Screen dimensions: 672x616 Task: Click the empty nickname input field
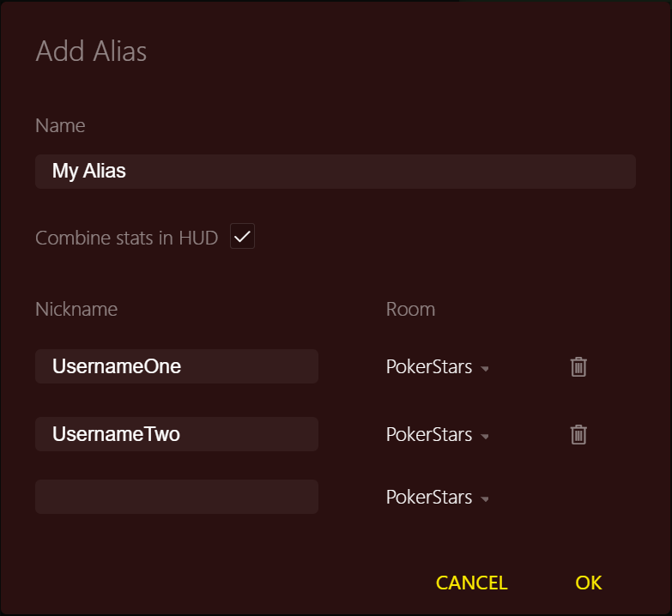point(177,497)
